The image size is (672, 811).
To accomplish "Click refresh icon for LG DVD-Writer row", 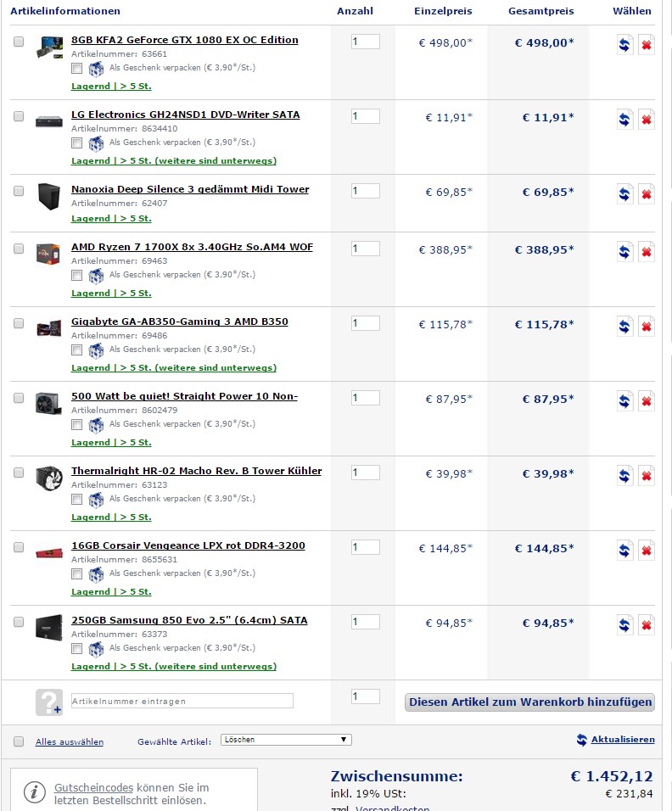I will click(625, 120).
